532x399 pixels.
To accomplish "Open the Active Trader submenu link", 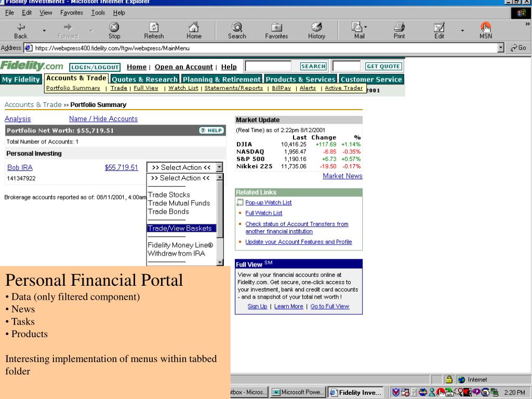I will coord(344,88).
